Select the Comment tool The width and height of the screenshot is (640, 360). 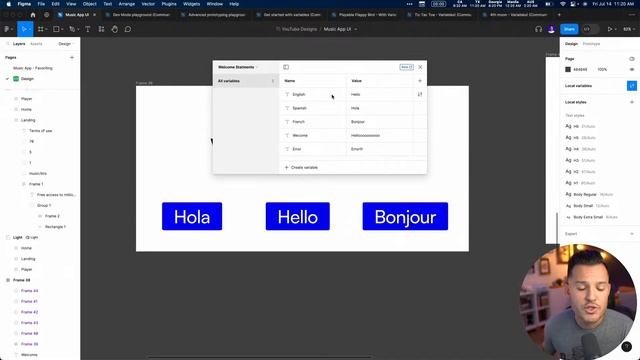[x=128, y=29]
